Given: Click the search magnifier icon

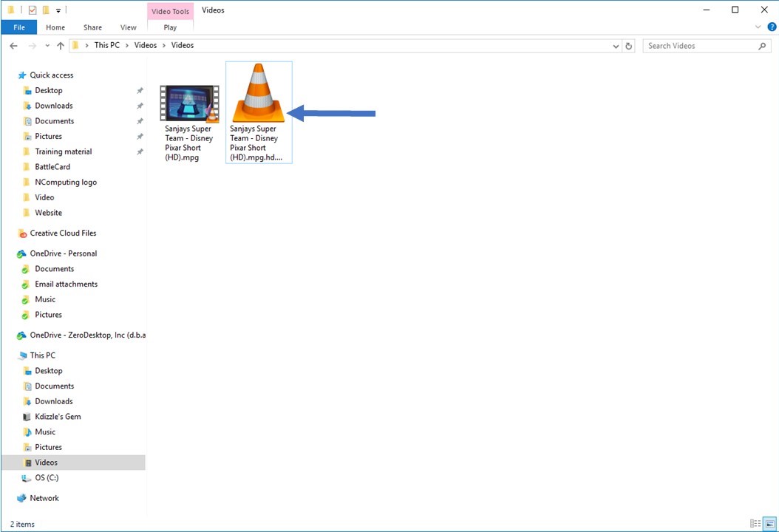Looking at the screenshot, I should point(762,46).
